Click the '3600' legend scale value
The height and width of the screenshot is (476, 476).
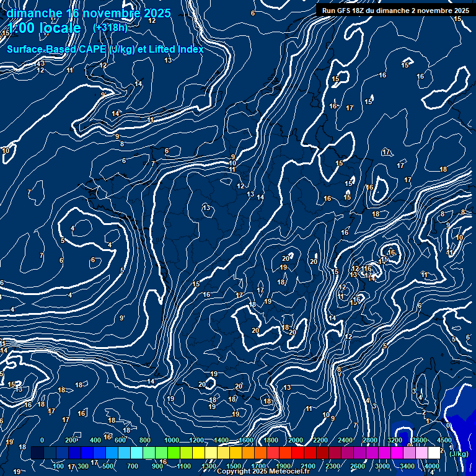pyautogui.click(x=419, y=440)
